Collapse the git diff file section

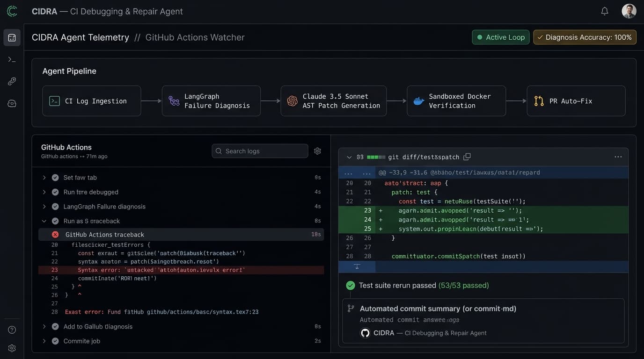(349, 157)
